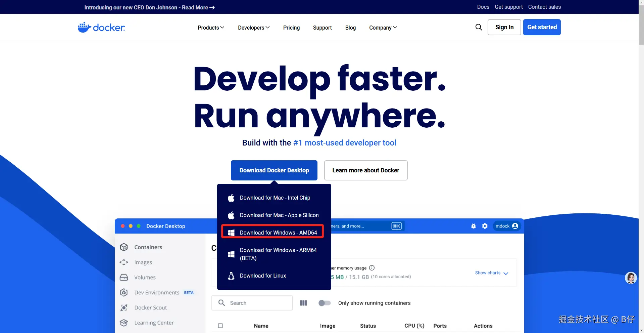Expand the Products dropdown menu
This screenshot has width=644, height=333.
click(211, 28)
